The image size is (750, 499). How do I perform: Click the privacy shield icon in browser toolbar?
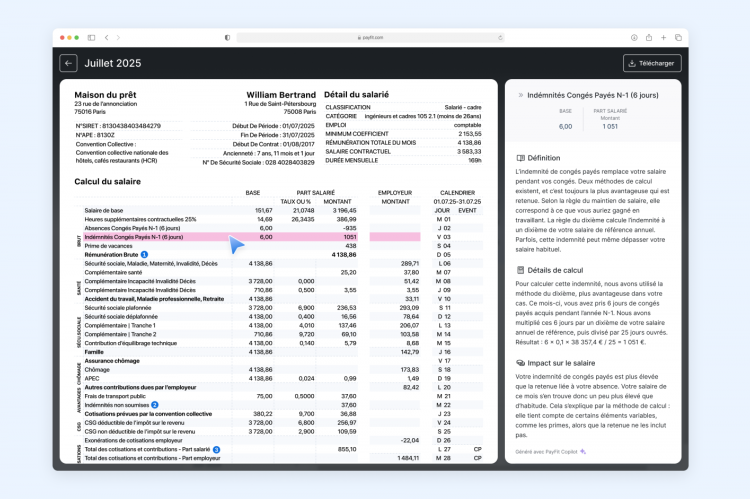pyautogui.click(x=227, y=37)
